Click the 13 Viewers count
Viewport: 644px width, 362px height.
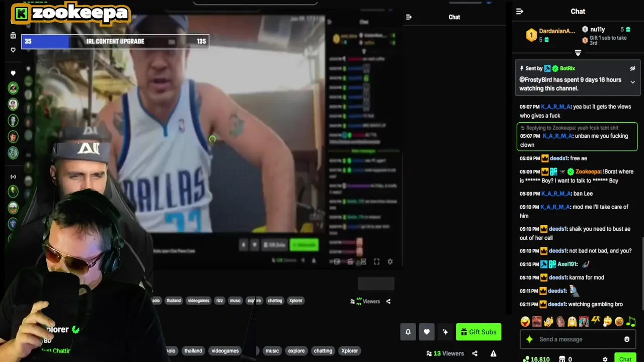pos(445,353)
